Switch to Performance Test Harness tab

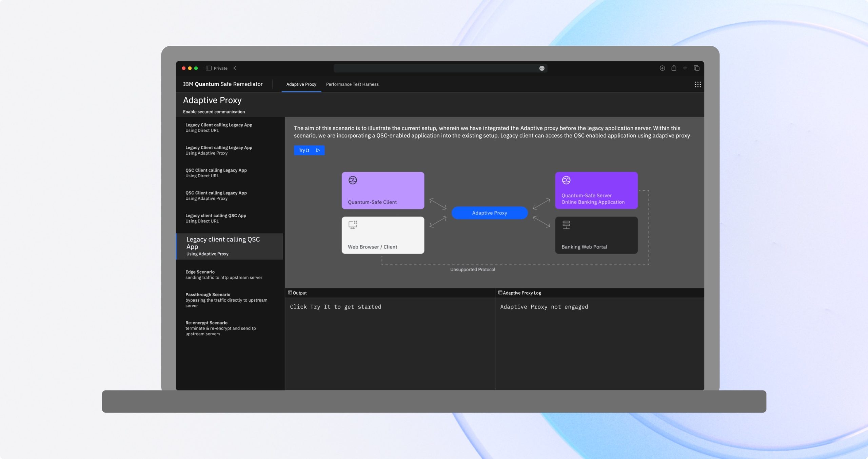[x=352, y=84]
